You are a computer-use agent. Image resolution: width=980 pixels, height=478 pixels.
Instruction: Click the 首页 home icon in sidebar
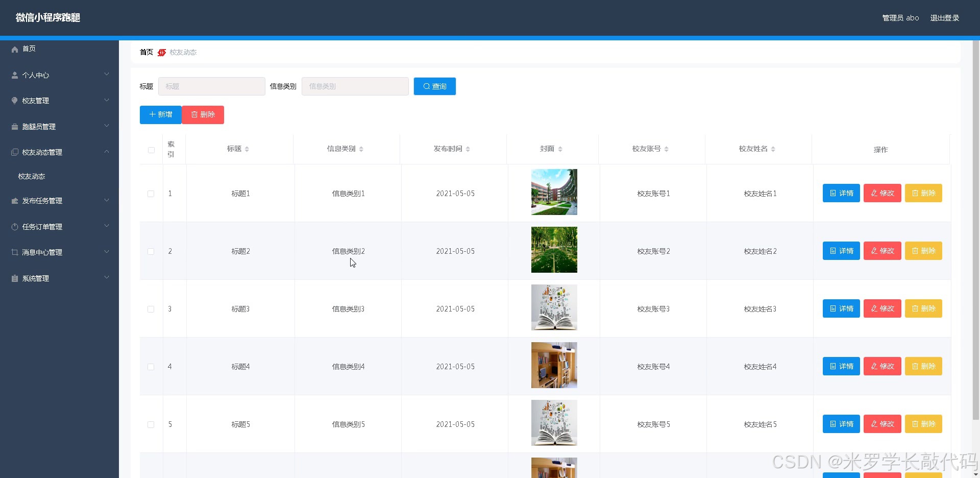point(14,49)
